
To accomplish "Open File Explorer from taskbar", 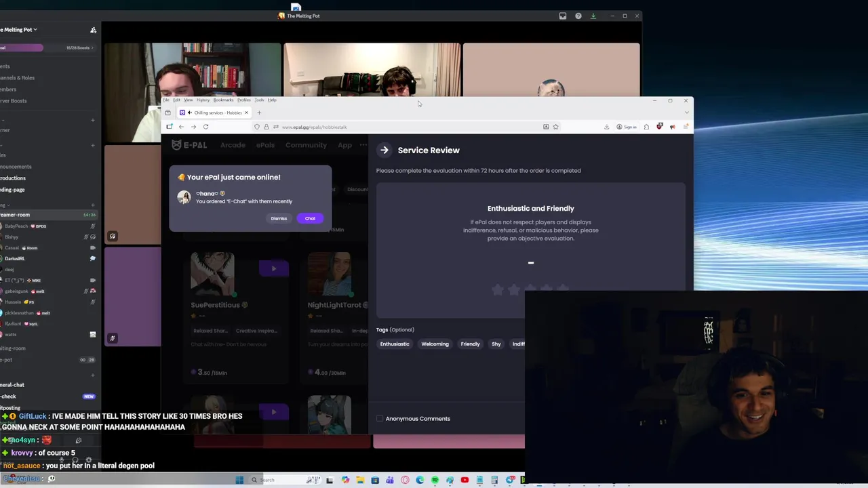I will tap(359, 480).
